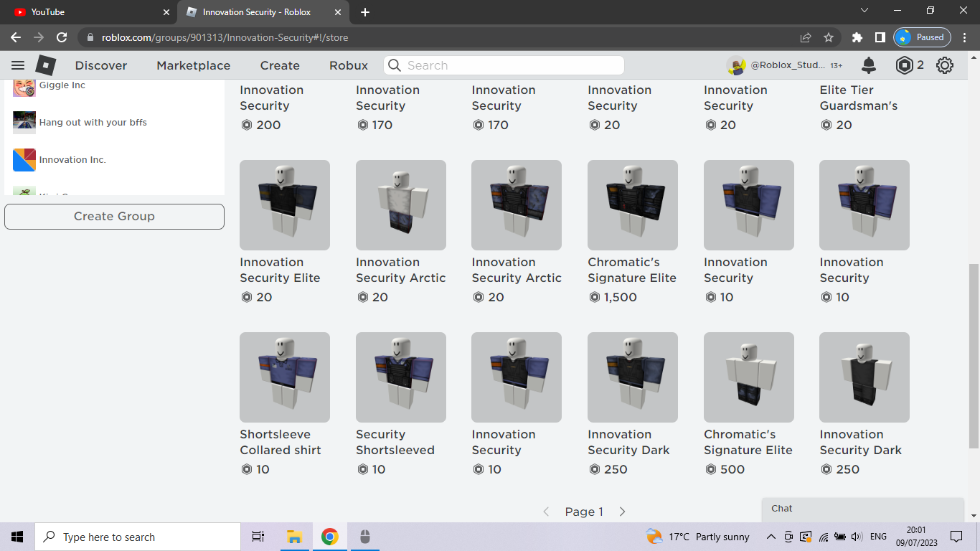Click the Chrome taskbar icon
The height and width of the screenshot is (551, 980).
329,537
